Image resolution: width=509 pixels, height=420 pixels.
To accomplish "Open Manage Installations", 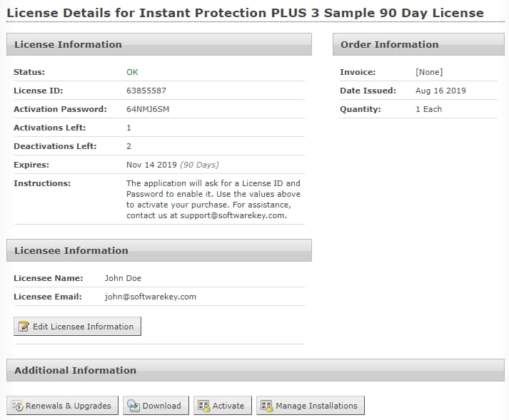I will [x=311, y=406].
